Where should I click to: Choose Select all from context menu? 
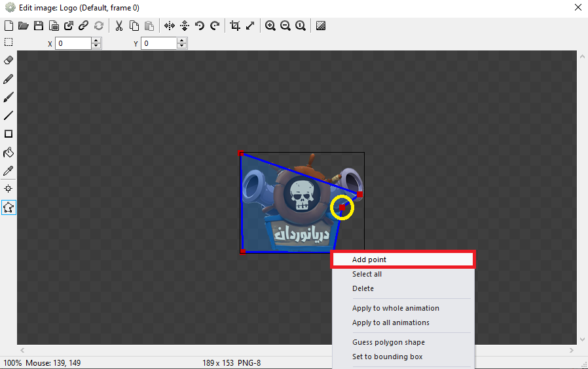coord(403,274)
